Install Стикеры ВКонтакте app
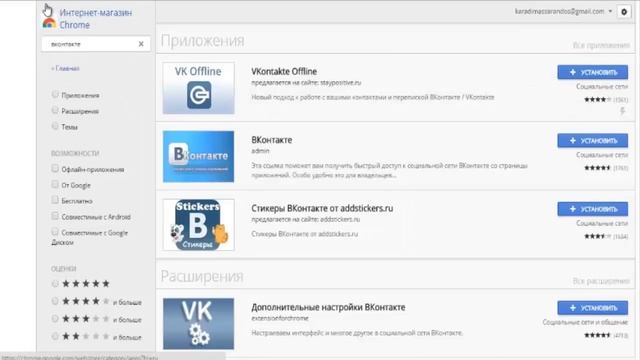 tap(593, 209)
